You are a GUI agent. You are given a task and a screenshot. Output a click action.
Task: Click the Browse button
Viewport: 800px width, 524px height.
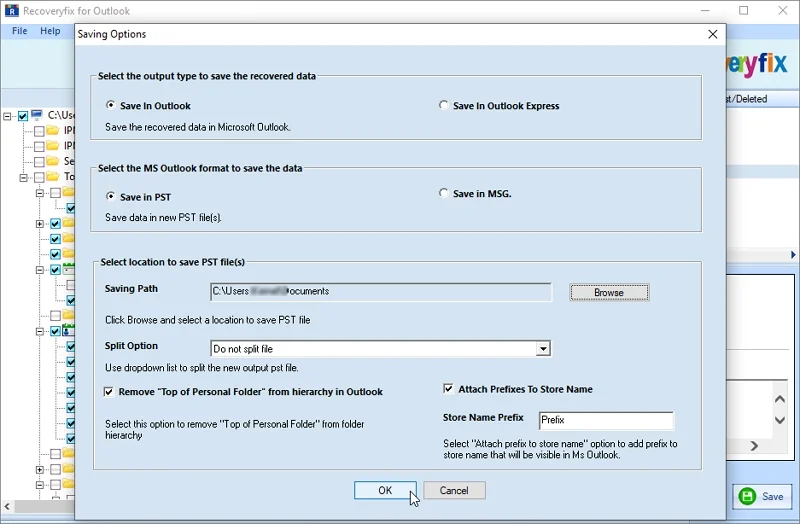point(609,292)
